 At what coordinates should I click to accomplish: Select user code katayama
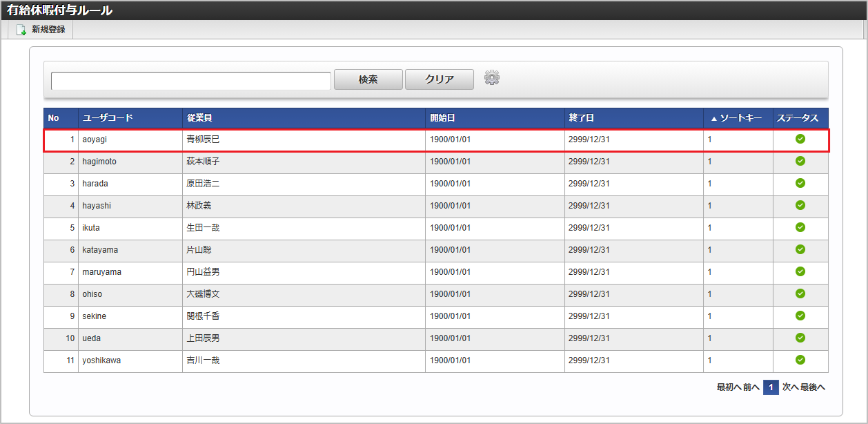click(x=100, y=250)
